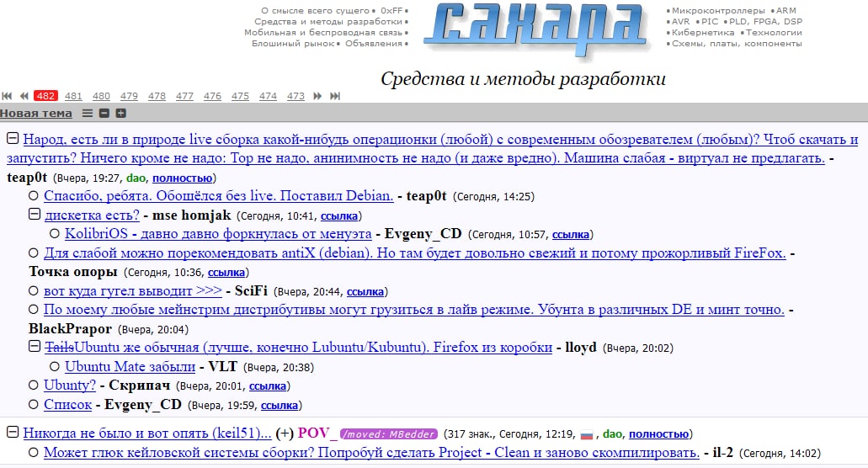868x468 pixels.
Task: Open the ARM section
Action: pyautogui.click(x=785, y=10)
